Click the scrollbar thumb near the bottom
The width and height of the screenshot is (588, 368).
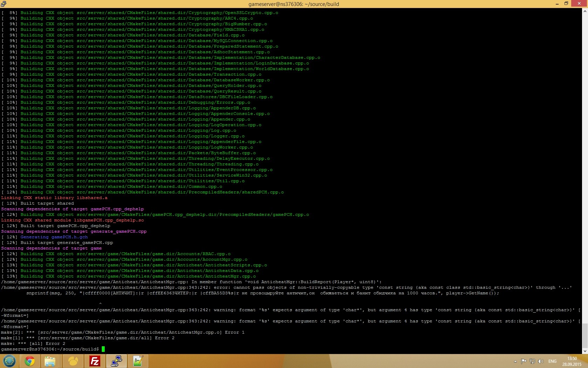point(585,335)
